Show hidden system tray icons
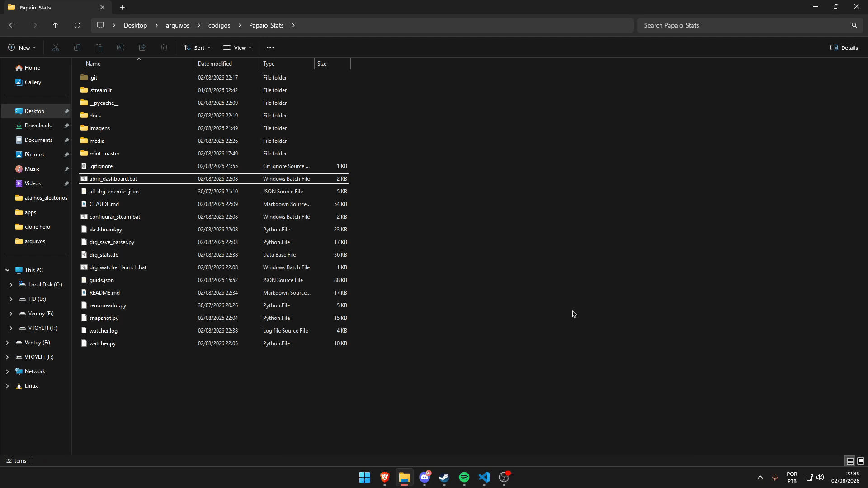The width and height of the screenshot is (868, 488). point(760,477)
